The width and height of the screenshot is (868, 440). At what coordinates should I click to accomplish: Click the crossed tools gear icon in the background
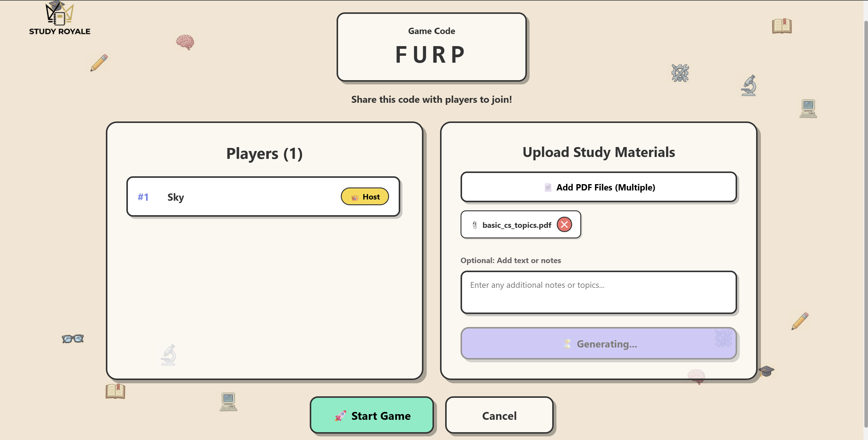point(680,73)
